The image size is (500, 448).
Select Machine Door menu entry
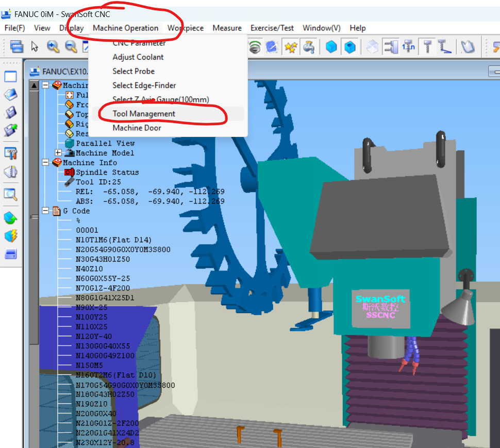click(x=137, y=128)
